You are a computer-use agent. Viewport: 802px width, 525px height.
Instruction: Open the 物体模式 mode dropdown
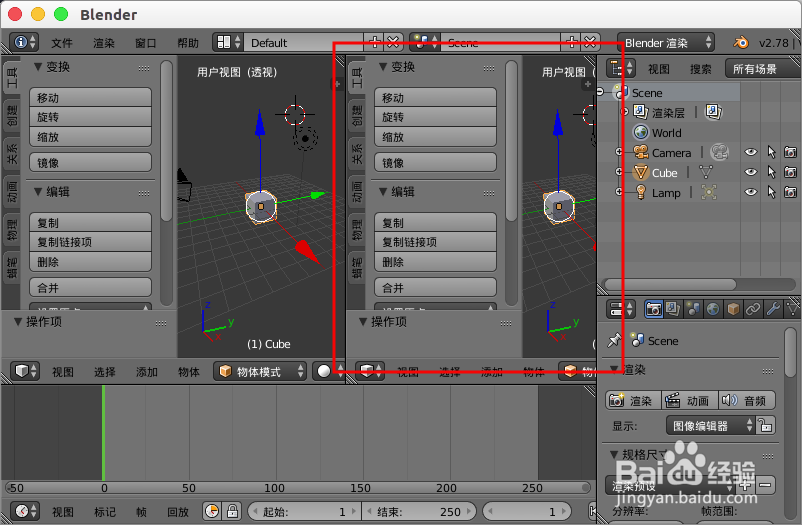coord(259,371)
